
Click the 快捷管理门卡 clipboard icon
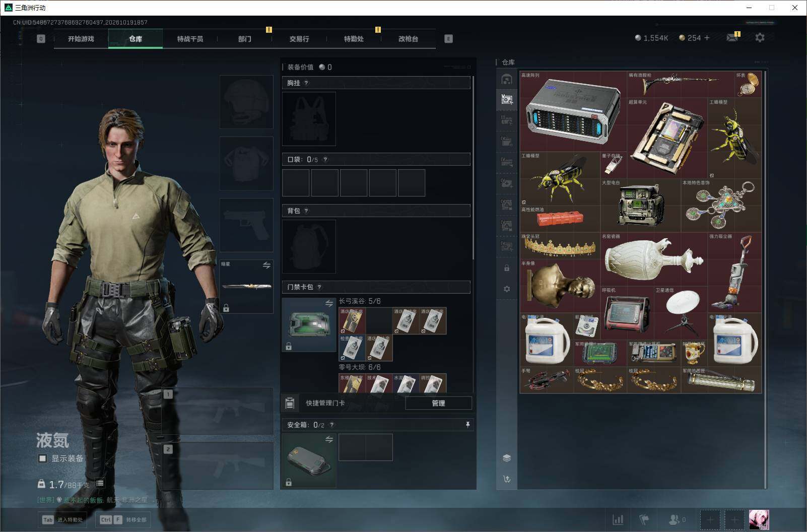pyautogui.click(x=290, y=403)
